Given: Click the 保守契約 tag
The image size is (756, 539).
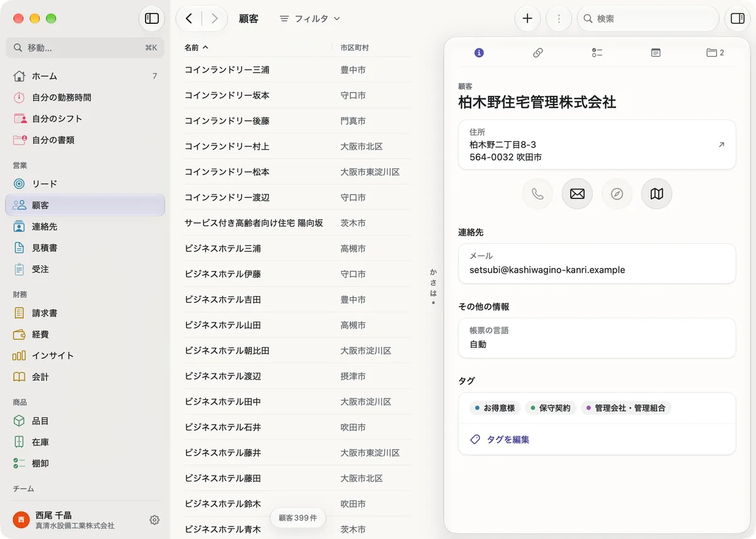Looking at the screenshot, I should pyautogui.click(x=550, y=408).
